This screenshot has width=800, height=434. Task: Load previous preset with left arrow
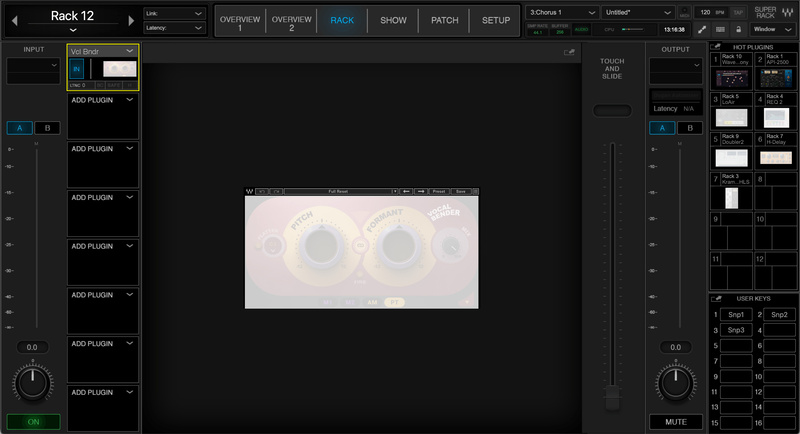pyautogui.click(x=406, y=191)
